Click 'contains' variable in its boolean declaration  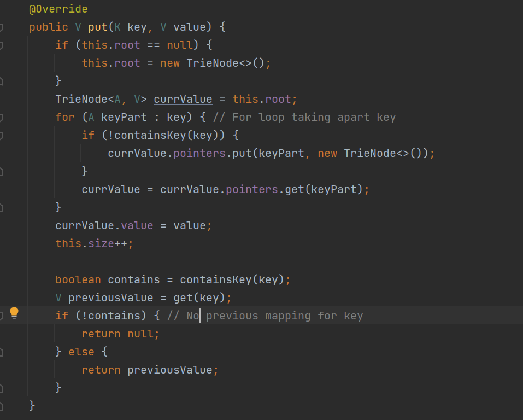click(134, 279)
